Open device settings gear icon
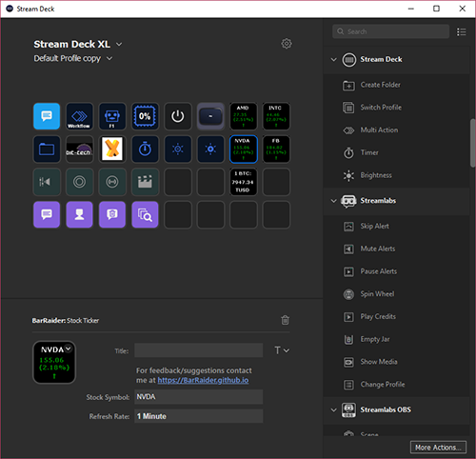Screen dimensions: 476x459 pos(287,44)
